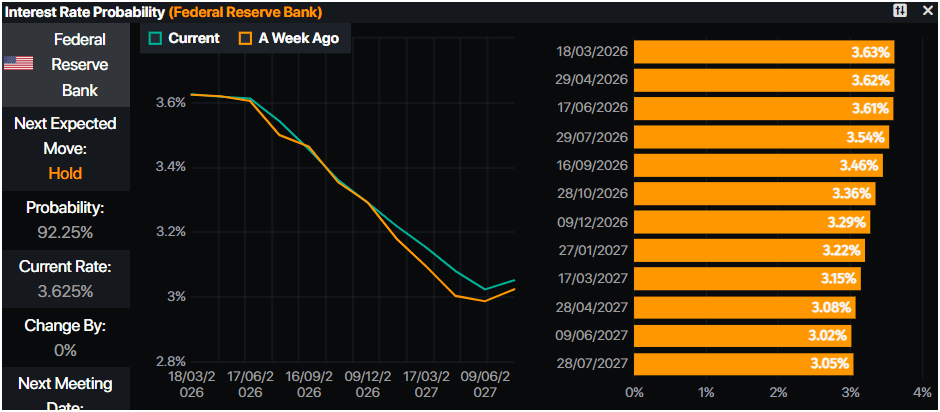This screenshot has width=940, height=412.
Task: Click the 18/03/2026 bar chart date label
Action: [x=593, y=52]
